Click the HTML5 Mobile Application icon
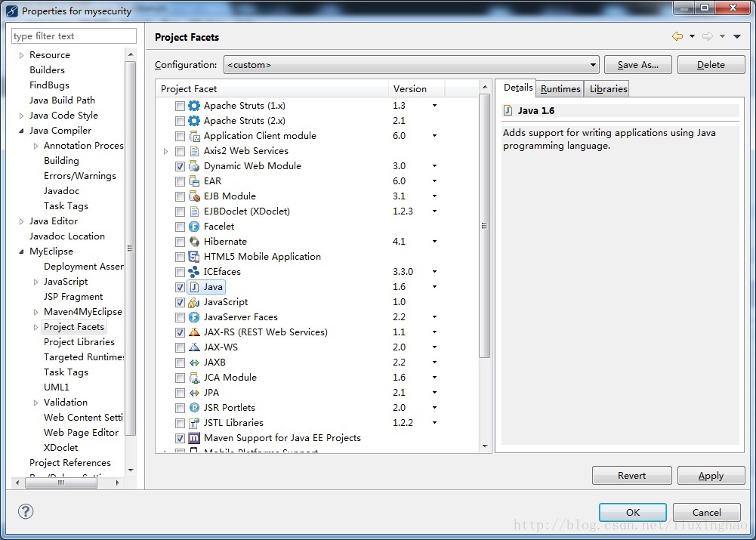 coord(194,257)
